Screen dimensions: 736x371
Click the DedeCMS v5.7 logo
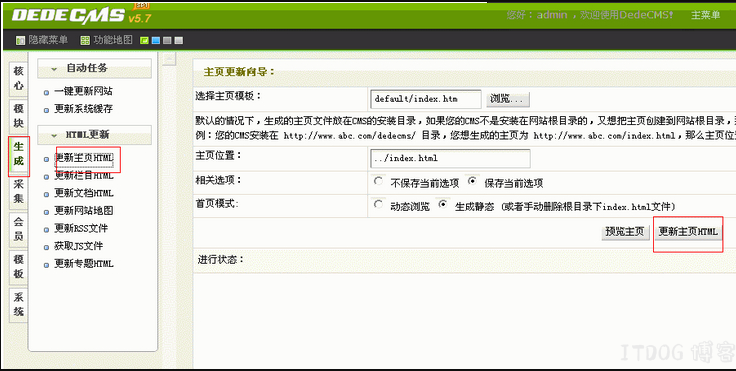click(x=81, y=15)
